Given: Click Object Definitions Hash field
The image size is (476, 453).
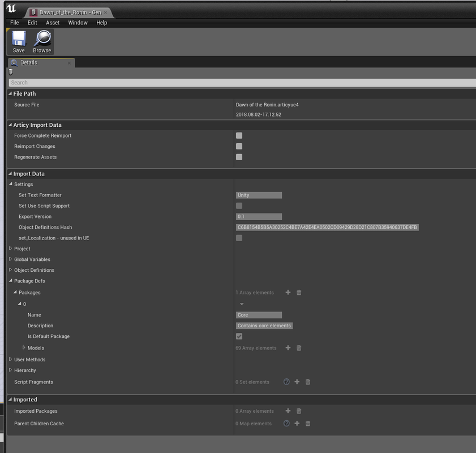Looking at the screenshot, I should 327,228.
